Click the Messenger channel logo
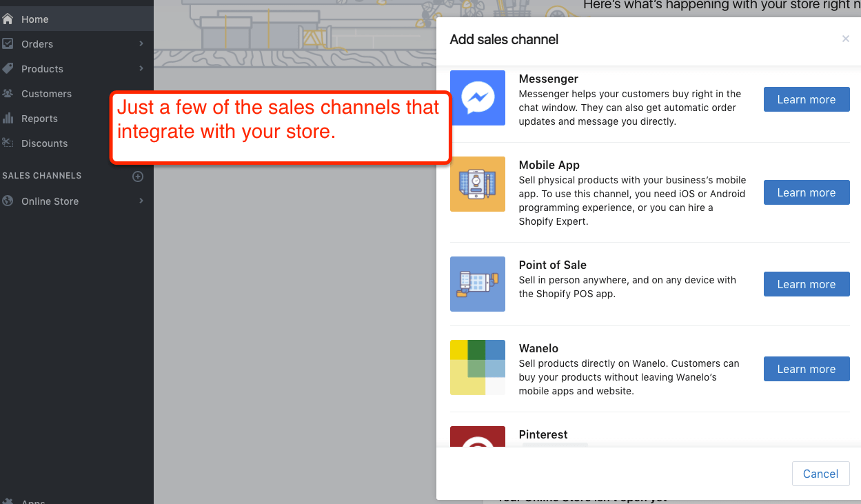 coord(478,98)
